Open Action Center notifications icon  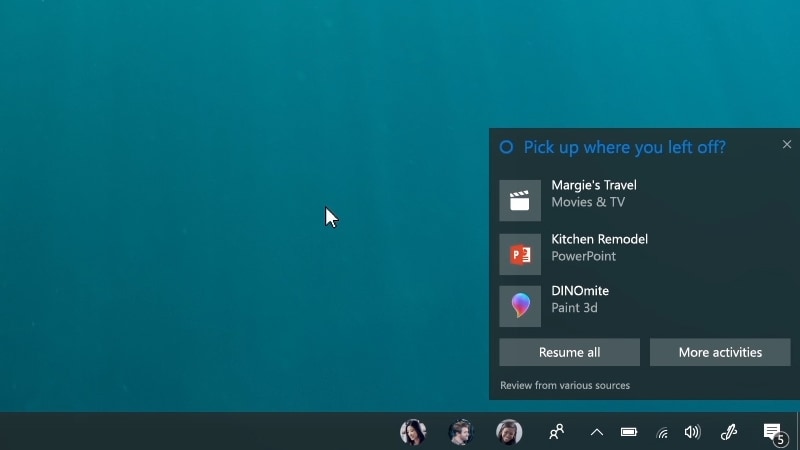click(x=772, y=432)
